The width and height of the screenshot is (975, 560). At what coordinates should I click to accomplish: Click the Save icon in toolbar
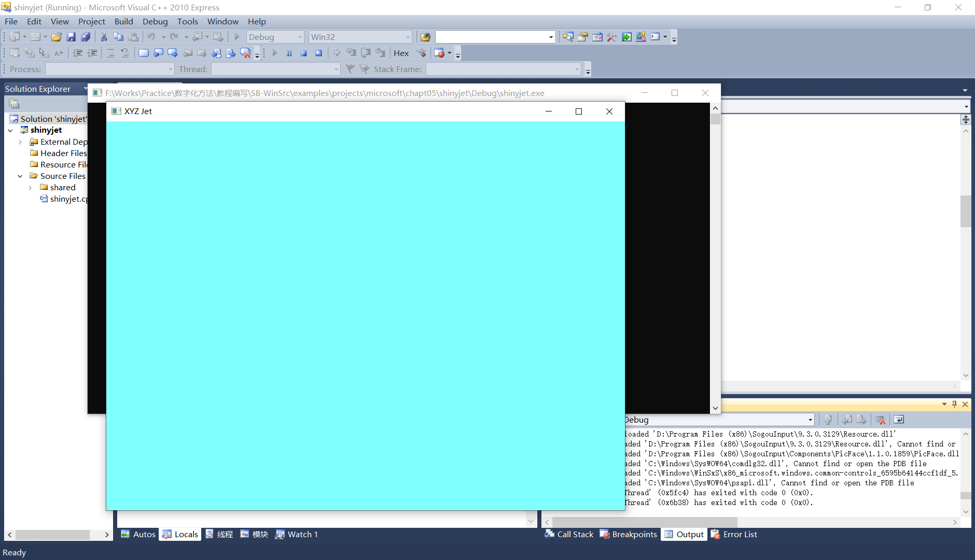click(x=72, y=37)
